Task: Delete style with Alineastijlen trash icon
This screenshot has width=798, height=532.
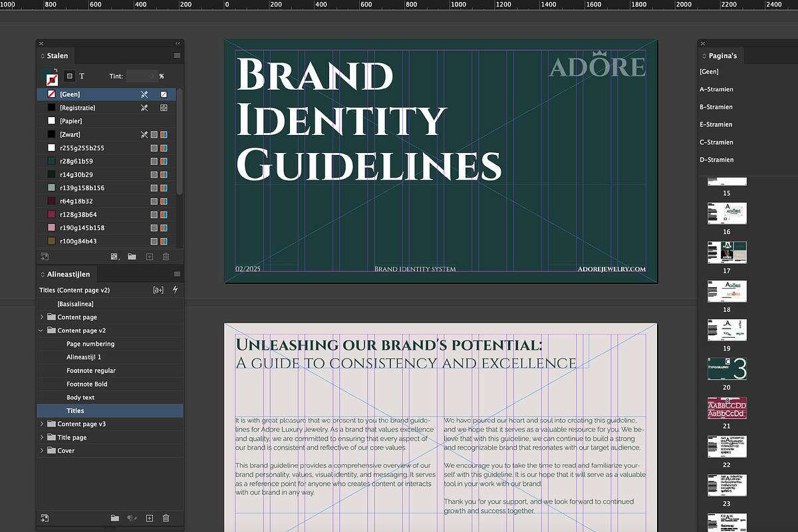Action: pos(166,518)
